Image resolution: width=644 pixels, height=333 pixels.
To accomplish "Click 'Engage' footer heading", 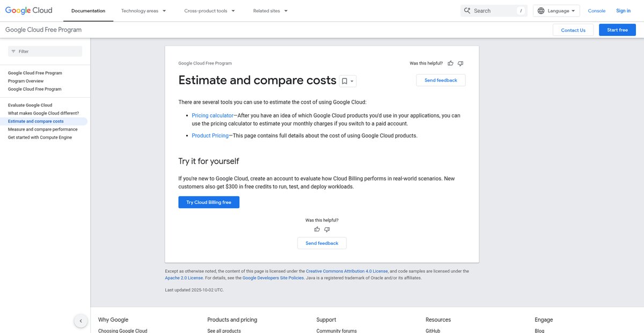I will pyautogui.click(x=544, y=320).
